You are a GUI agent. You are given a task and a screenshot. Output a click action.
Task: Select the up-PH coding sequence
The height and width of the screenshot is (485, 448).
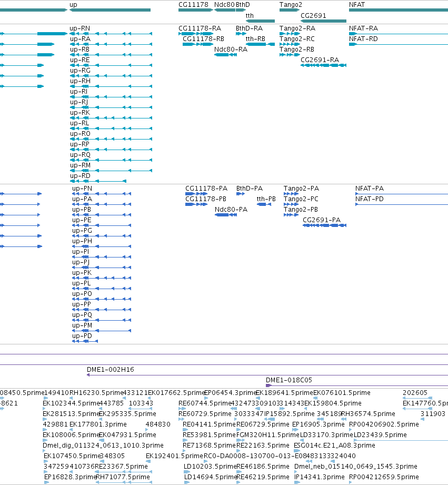[102, 246]
